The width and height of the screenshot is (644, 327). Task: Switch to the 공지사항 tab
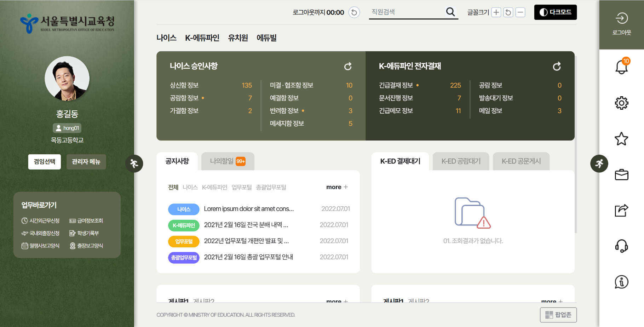tap(177, 161)
